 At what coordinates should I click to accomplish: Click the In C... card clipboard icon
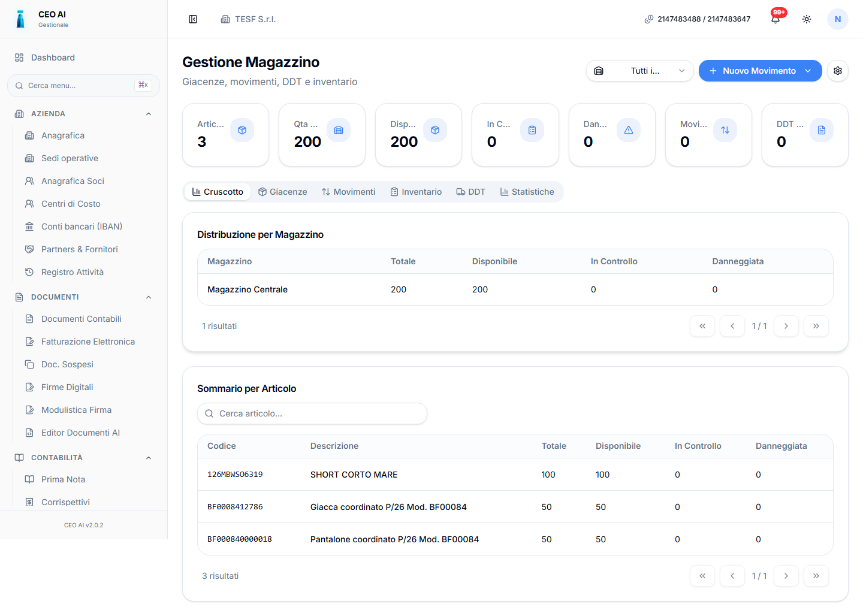point(532,130)
